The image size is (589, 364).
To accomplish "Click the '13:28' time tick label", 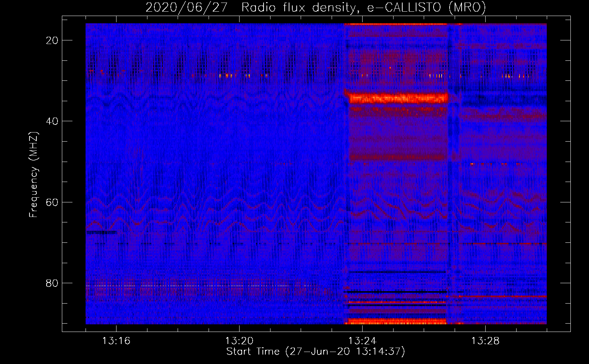I will coord(485,341).
